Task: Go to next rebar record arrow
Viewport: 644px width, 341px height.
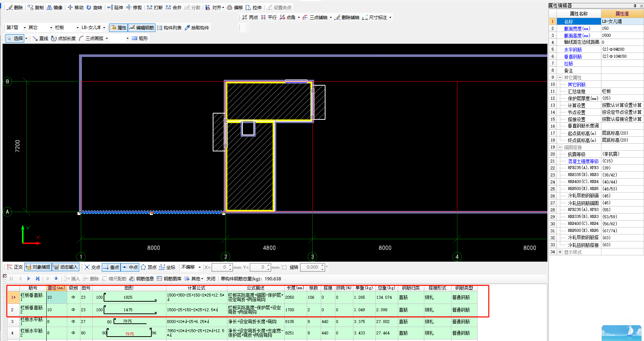Action: [x=29, y=279]
